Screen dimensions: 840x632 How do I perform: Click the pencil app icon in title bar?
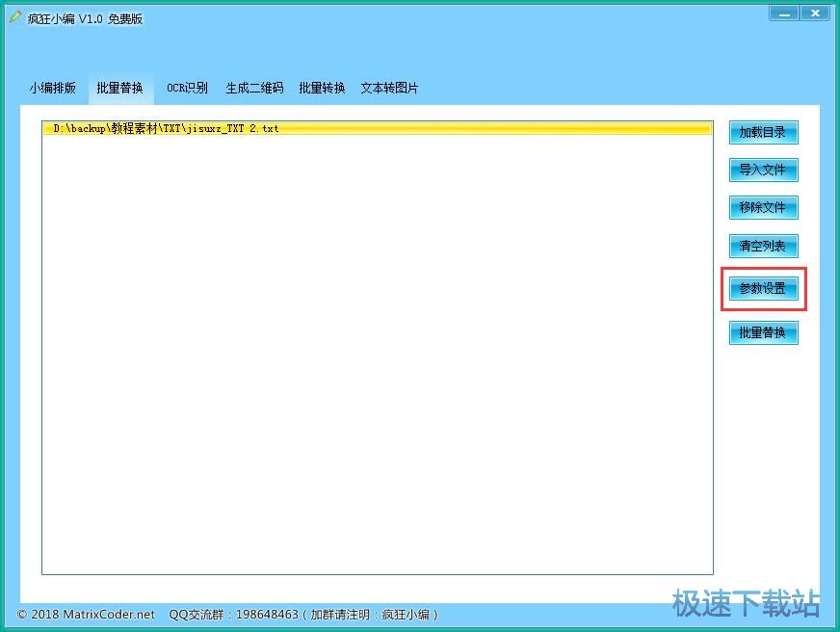pyautogui.click(x=15, y=17)
